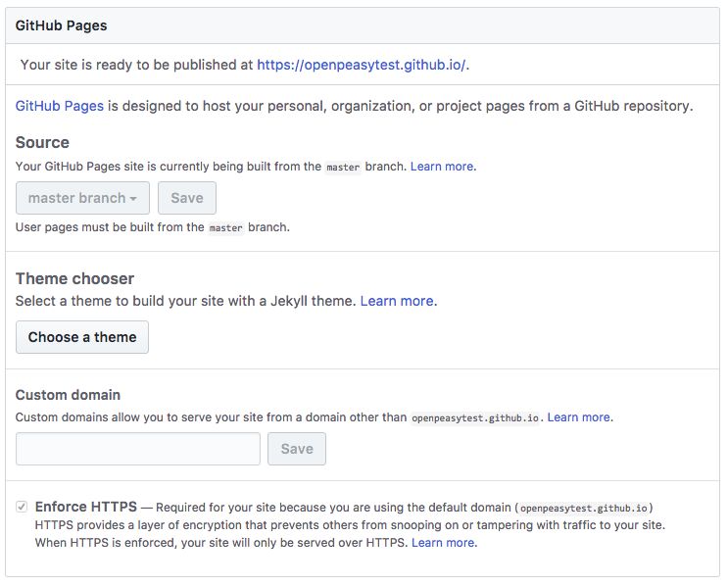Image resolution: width=728 pixels, height=586 pixels.
Task: Open Learn more link in Source section
Action: [x=442, y=167]
